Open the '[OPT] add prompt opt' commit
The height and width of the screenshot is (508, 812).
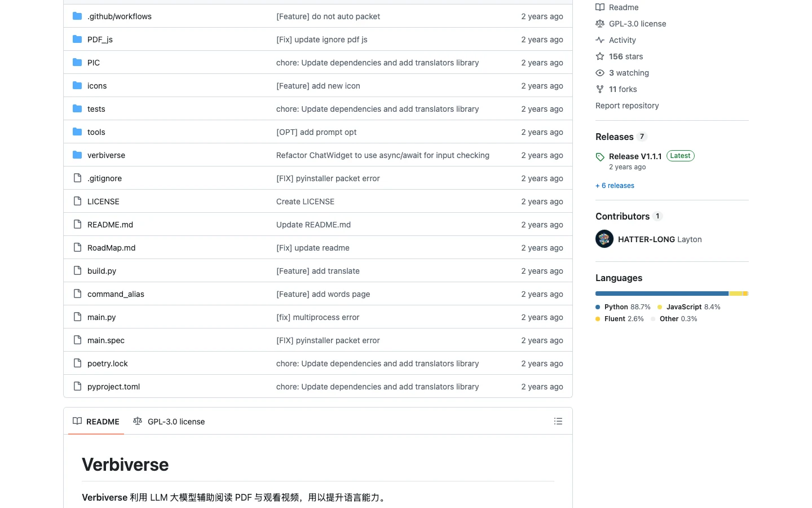click(x=316, y=132)
